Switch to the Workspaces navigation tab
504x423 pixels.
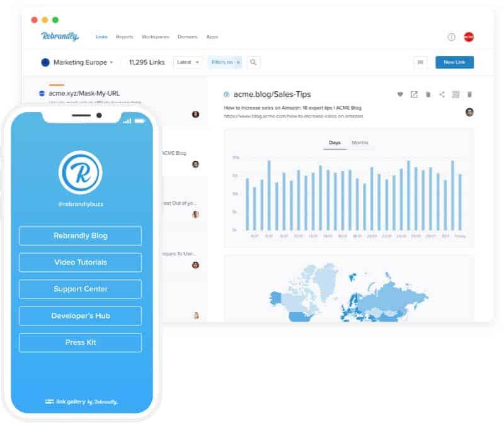point(155,37)
